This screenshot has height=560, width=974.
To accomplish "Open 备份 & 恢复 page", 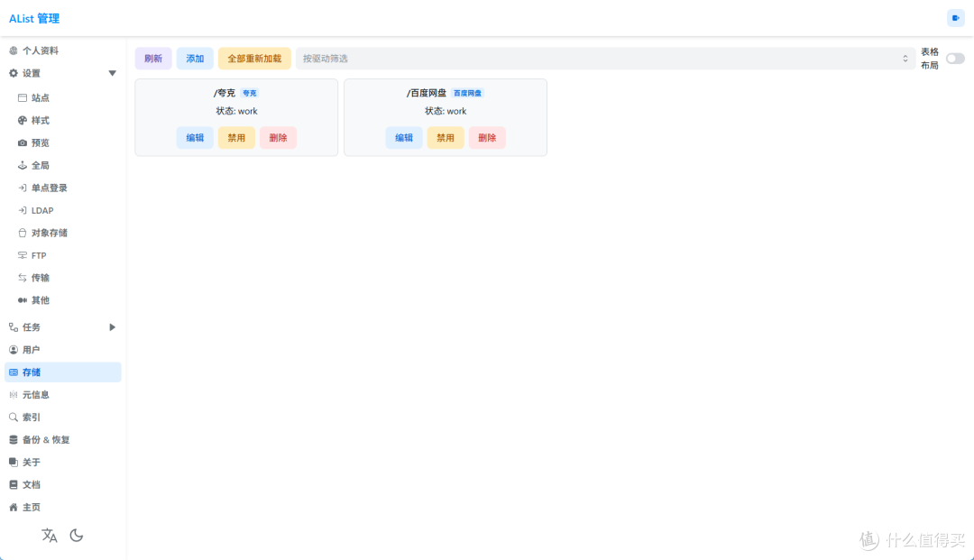I will [63, 439].
